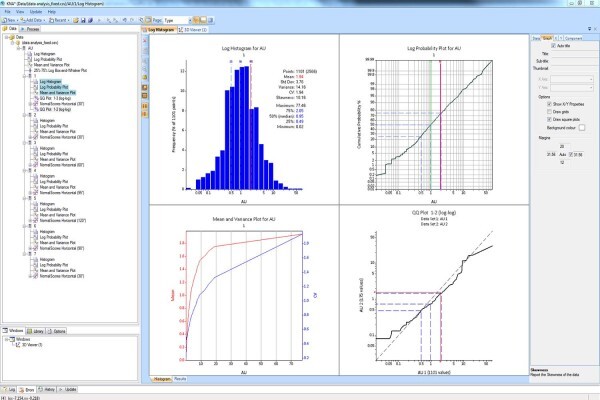Select highlighted Log Histogram under domain 1

50,82
